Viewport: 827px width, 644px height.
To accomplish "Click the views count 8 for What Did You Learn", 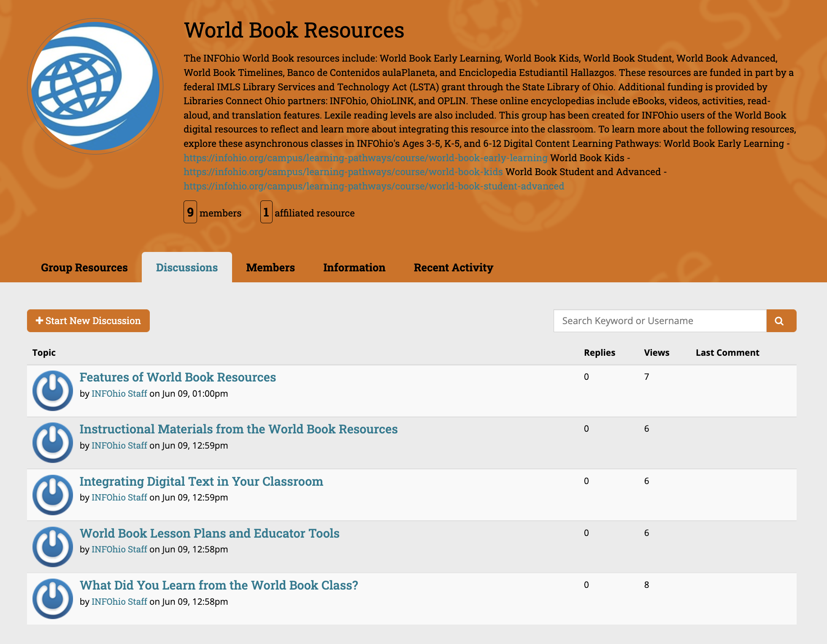I will 646,585.
